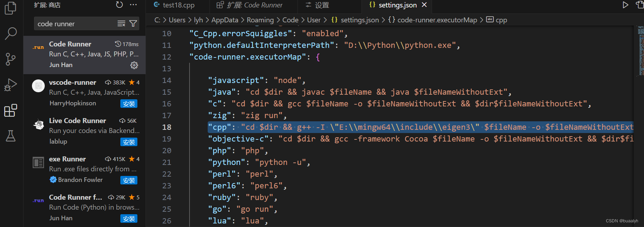The height and width of the screenshot is (227, 644).
Task: Click the AppData breadcrumb segment
Action: pos(225,20)
